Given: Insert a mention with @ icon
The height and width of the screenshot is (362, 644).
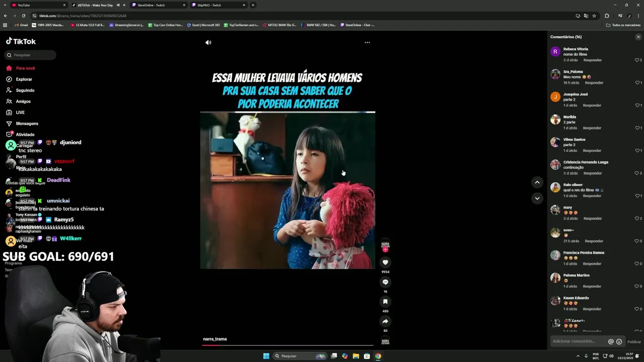Looking at the screenshot, I should point(611,341).
